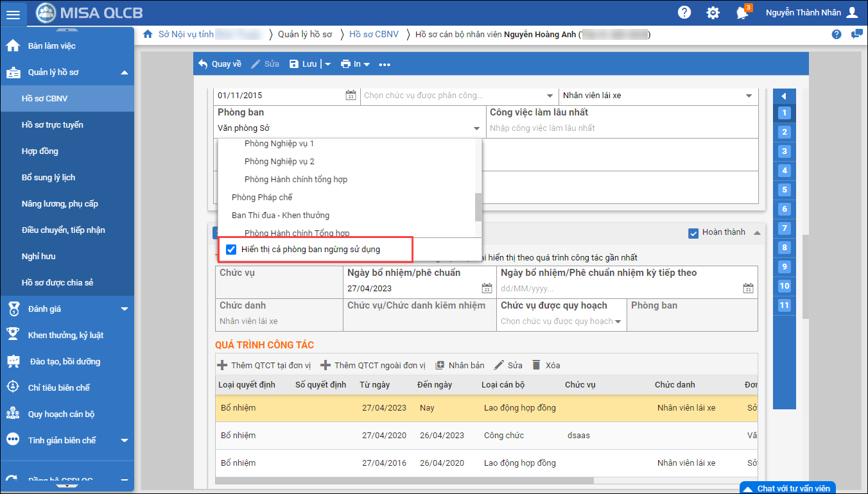
Task: Click the help question mark icon
Action: point(684,13)
